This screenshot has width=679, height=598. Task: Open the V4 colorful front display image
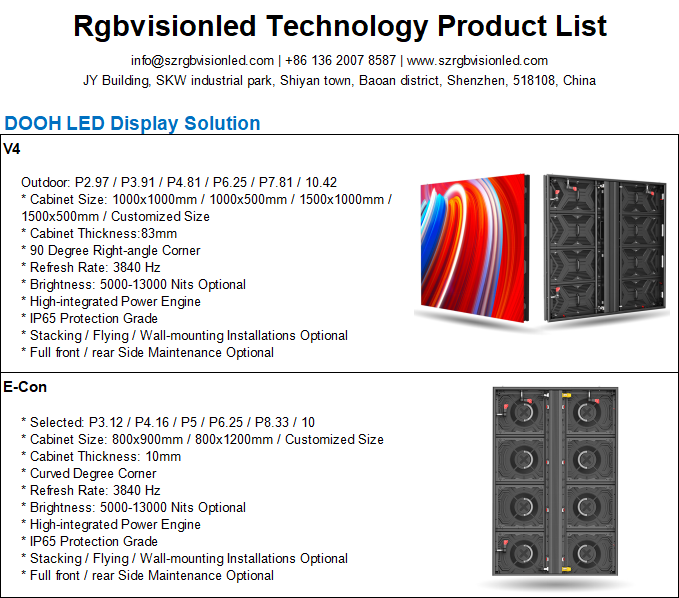[475, 247]
